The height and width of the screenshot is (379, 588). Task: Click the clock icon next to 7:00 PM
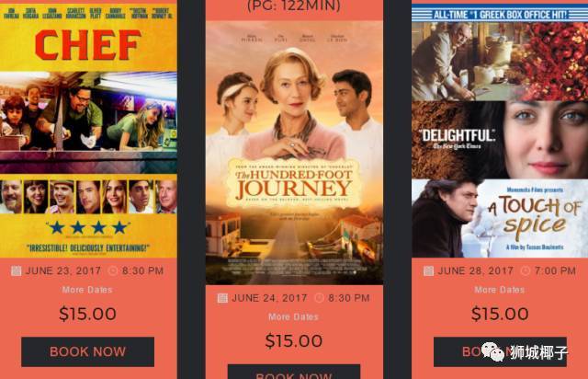click(526, 270)
